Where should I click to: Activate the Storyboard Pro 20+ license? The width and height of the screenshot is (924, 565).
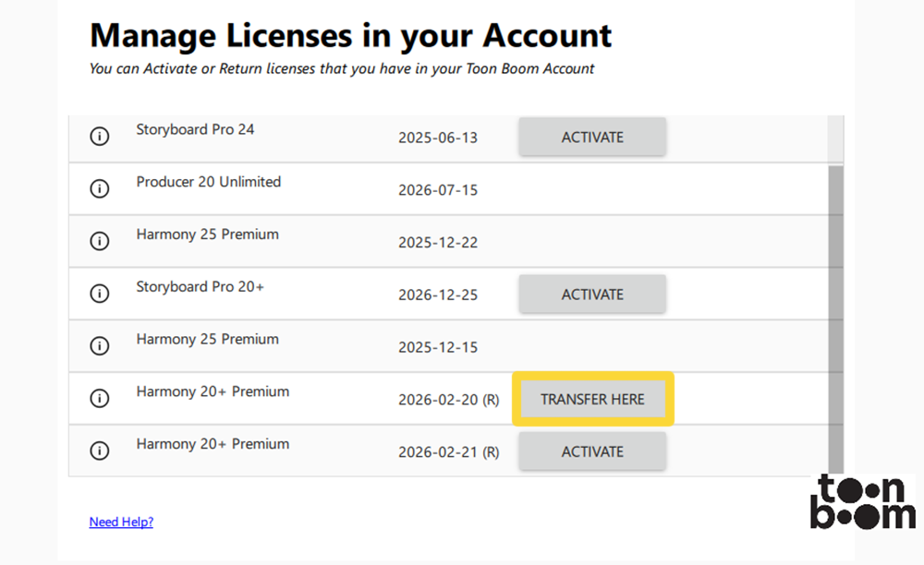tap(592, 295)
